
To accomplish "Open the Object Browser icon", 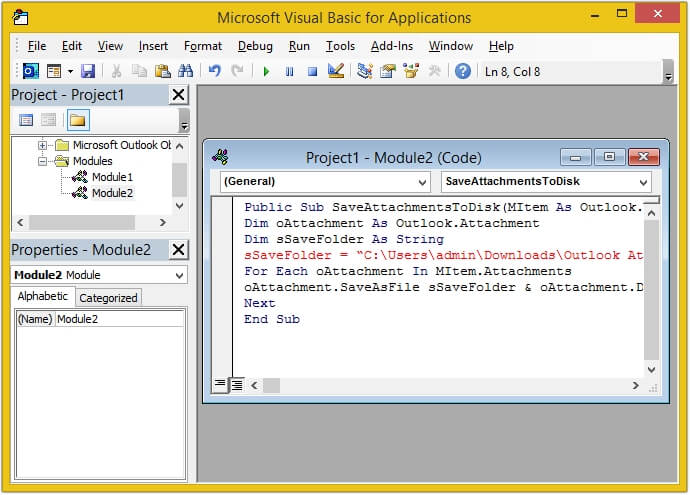I will 411,71.
